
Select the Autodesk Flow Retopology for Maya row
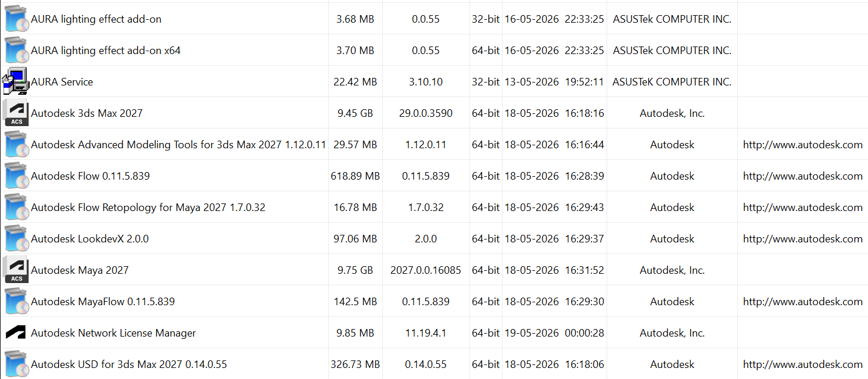434,207
